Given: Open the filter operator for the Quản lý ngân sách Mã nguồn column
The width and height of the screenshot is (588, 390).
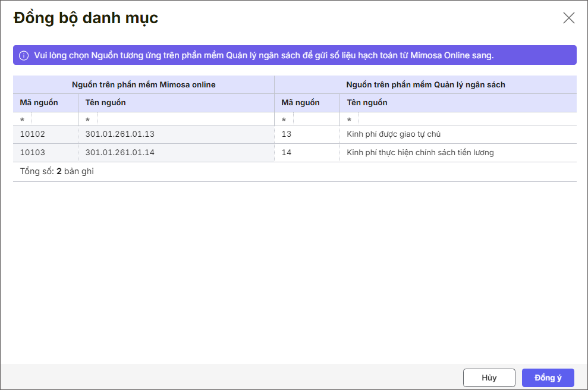Looking at the screenshot, I should tap(284, 119).
